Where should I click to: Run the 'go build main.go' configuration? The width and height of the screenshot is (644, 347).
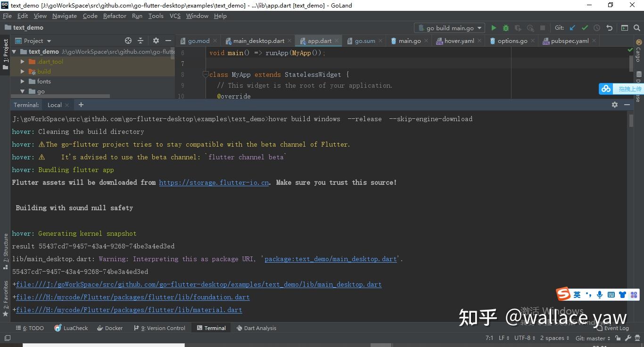point(493,27)
